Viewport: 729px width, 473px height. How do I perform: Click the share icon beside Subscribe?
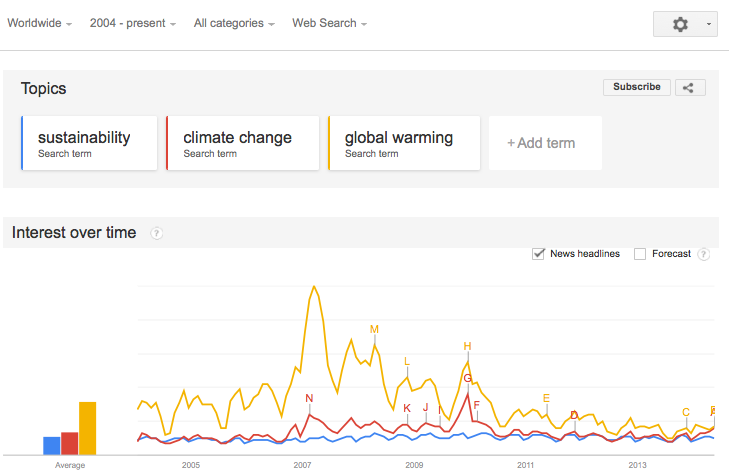pos(690,87)
